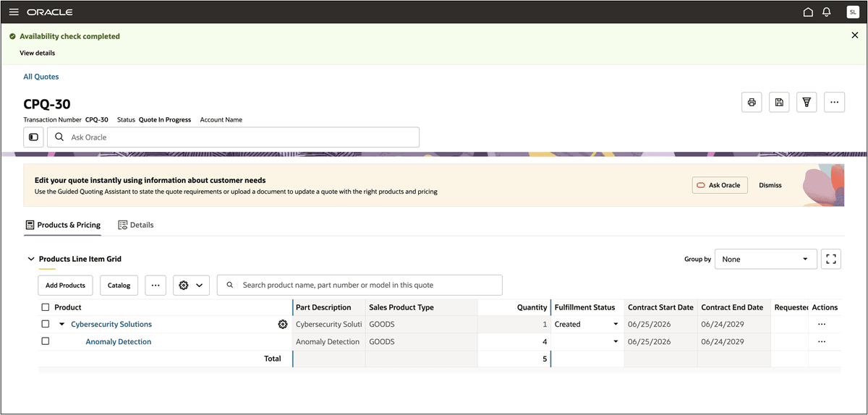Click Fulfillment Status column header
This screenshot has width=868, height=415.
[584, 307]
